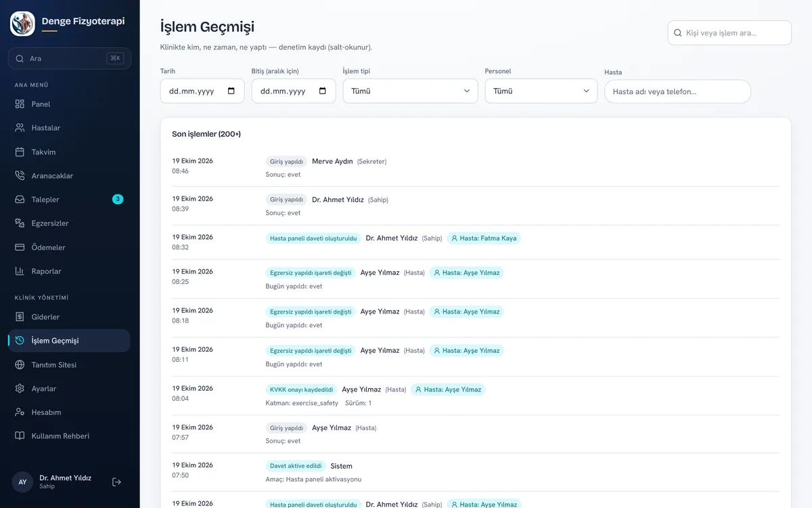This screenshot has width=812, height=508.
Task: Click the Tanıtım Sitesi globe icon
Action: [x=19, y=364]
